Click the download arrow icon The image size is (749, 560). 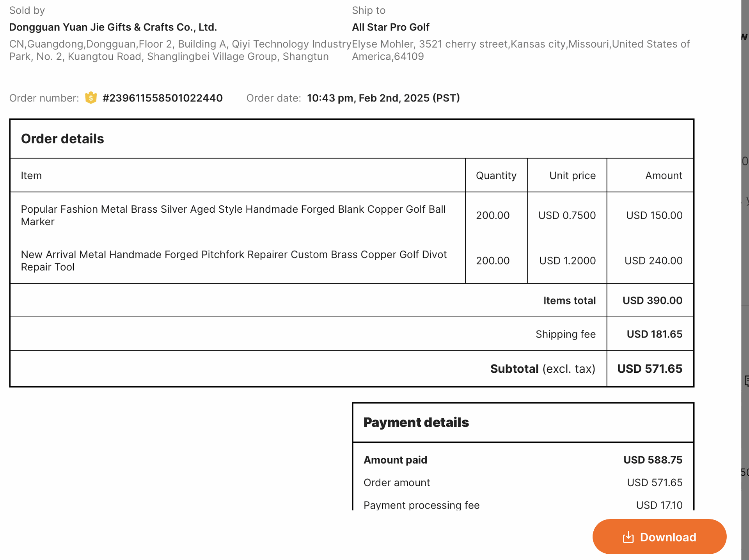pos(628,537)
